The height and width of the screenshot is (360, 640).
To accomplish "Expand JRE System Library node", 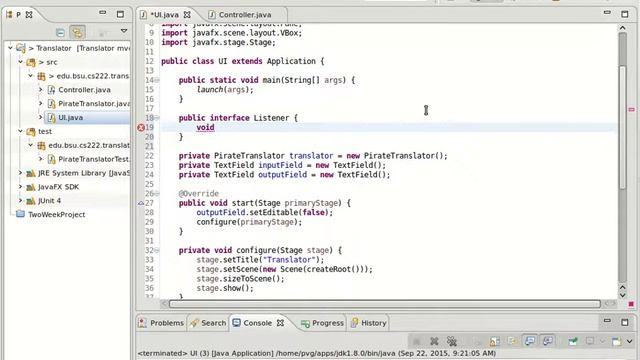I will [20, 173].
